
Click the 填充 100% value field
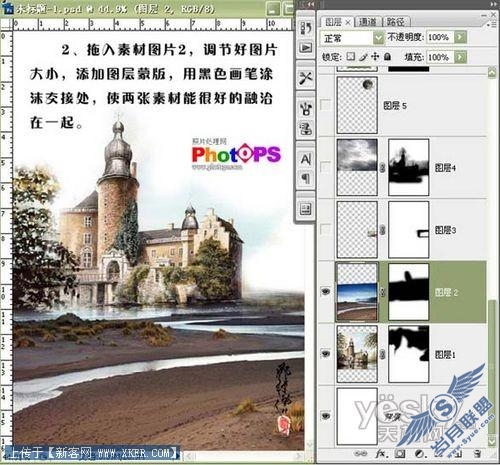(440, 57)
